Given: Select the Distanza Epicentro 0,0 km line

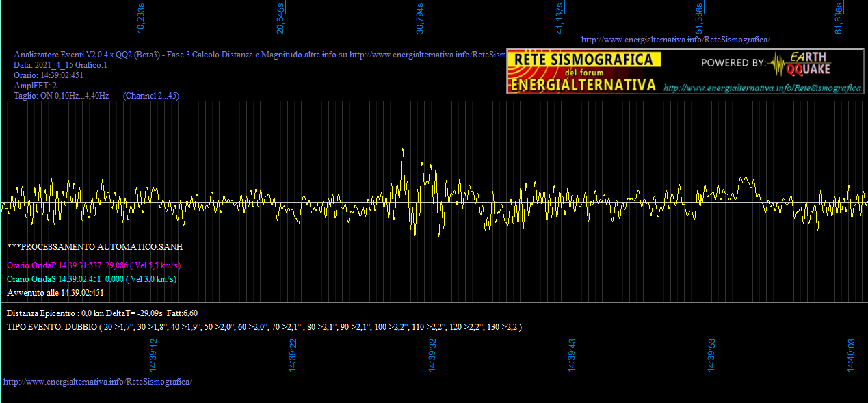Looking at the screenshot, I should coord(103,313).
